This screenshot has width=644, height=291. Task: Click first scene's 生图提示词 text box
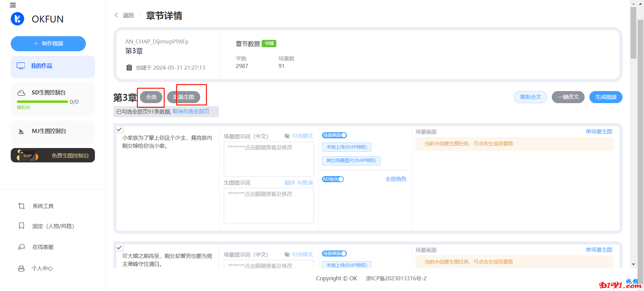269,206
